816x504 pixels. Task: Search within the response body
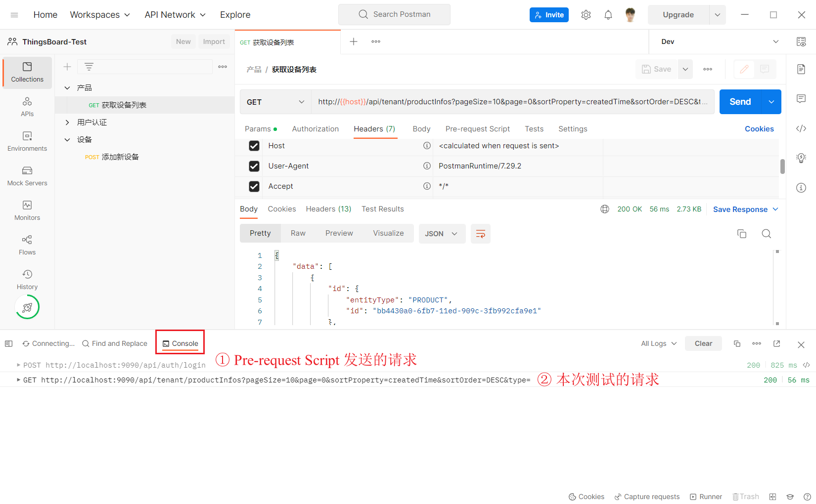tap(767, 234)
